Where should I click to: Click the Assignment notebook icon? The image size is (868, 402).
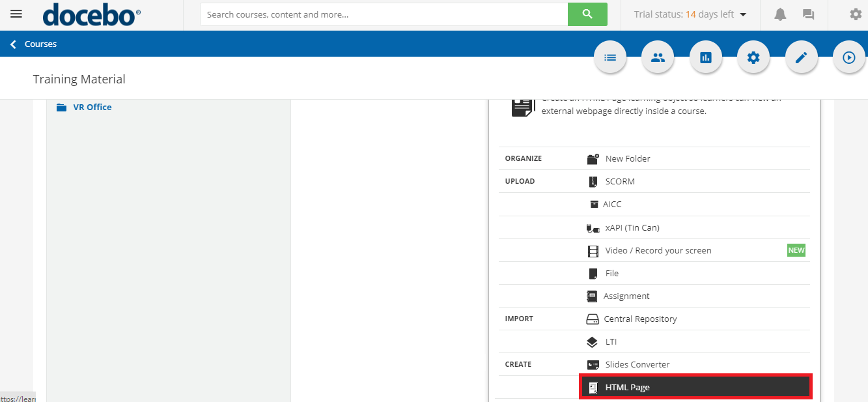pyautogui.click(x=592, y=296)
